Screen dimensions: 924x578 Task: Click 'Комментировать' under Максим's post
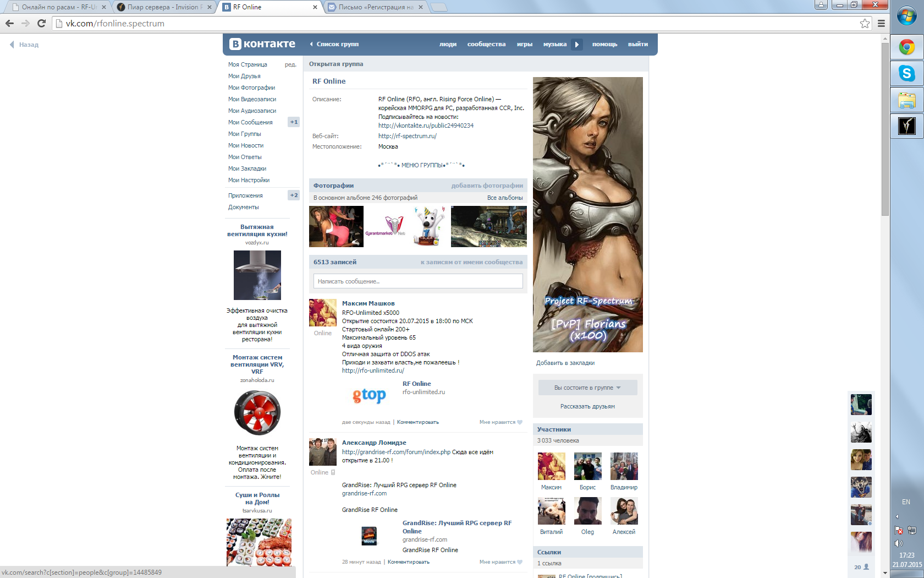point(418,422)
